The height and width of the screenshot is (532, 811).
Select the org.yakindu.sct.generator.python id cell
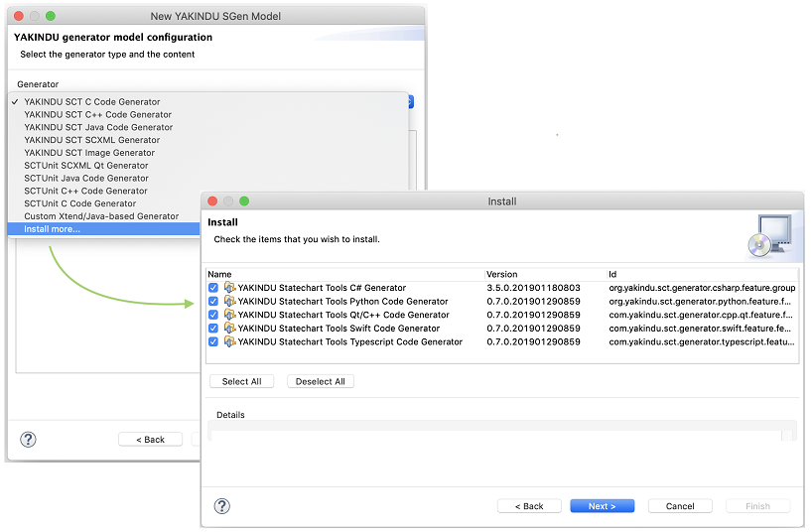pyautogui.click(x=700, y=301)
